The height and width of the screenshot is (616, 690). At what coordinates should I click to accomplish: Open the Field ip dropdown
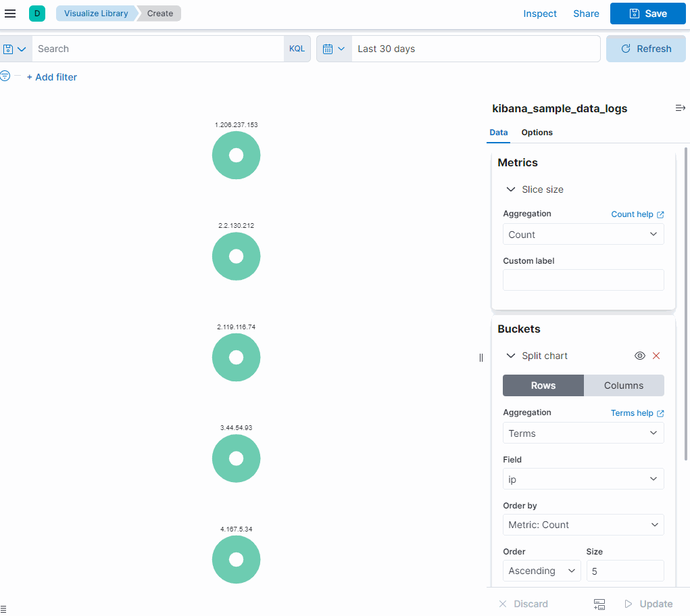click(583, 479)
